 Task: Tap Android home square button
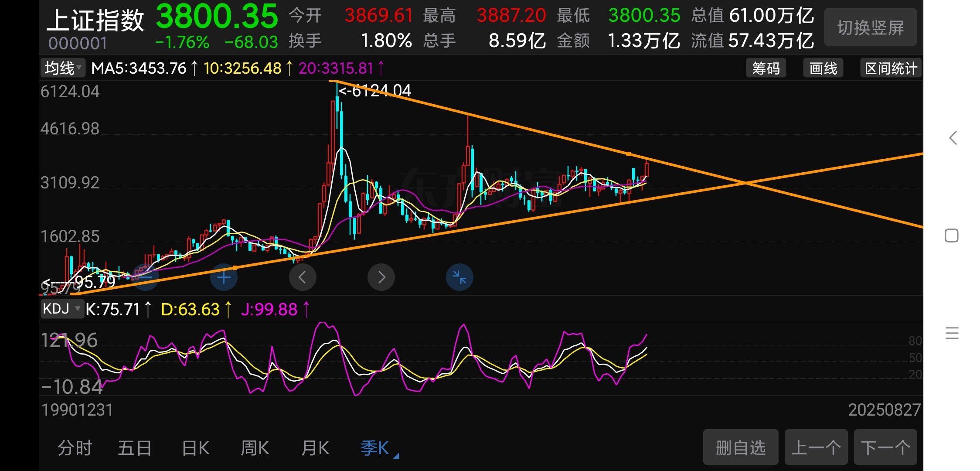click(952, 235)
